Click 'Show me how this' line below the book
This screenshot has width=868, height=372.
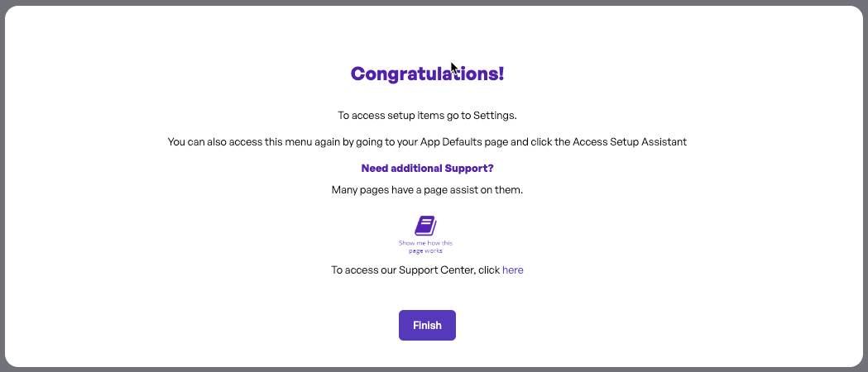(425, 243)
